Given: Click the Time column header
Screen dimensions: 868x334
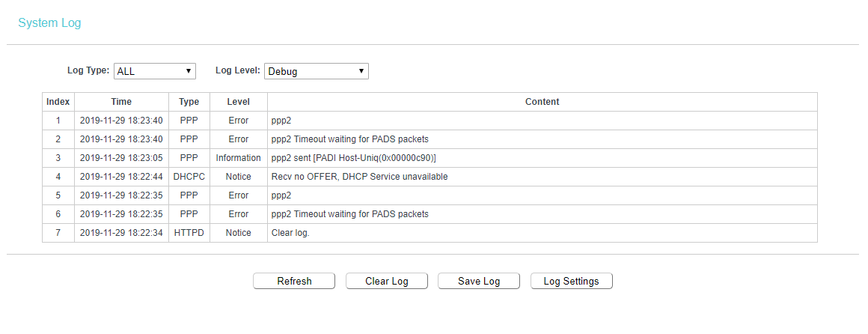Looking at the screenshot, I should point(121,102).
